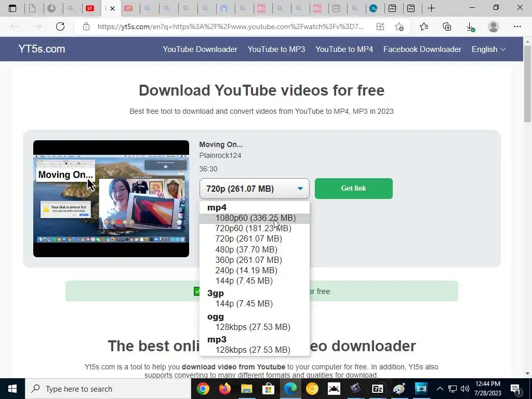Screen dimensions: 532x399
Task: Open the Favorites list icon
Action: tap(424, 26)
